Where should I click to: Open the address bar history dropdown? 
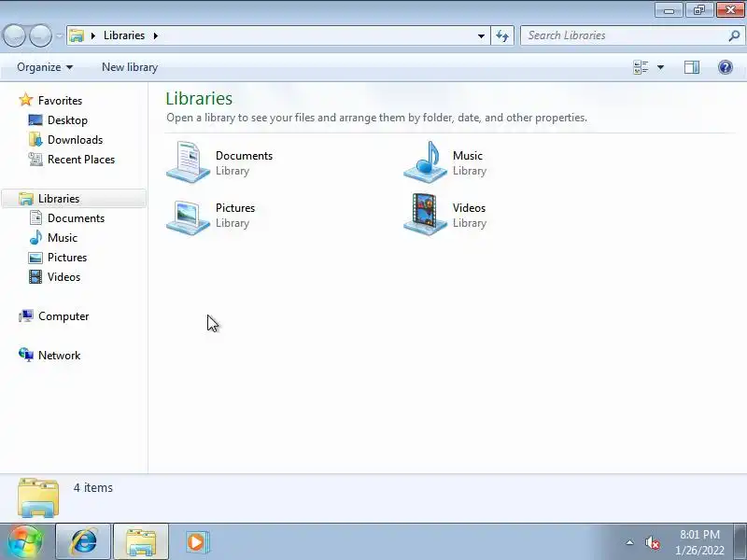coord(481,35)
